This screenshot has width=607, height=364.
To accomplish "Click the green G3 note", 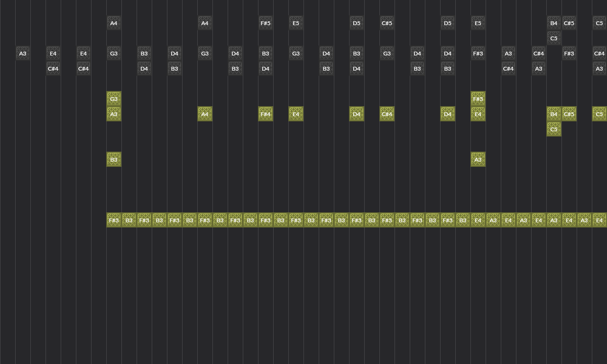I will coord(114,99).
